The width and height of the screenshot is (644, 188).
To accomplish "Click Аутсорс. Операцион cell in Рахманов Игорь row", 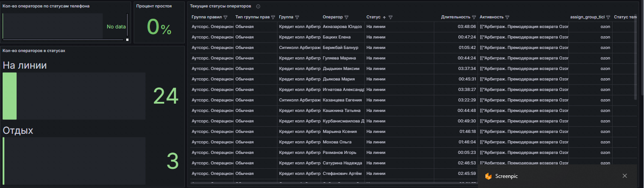I will pos(211,153).
